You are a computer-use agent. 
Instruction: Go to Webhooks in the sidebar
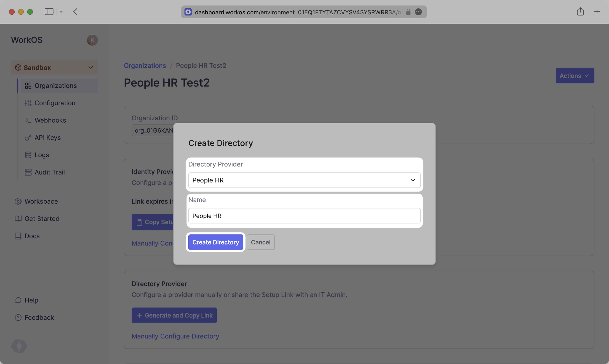pyautogui.click(x=50, y=120)
